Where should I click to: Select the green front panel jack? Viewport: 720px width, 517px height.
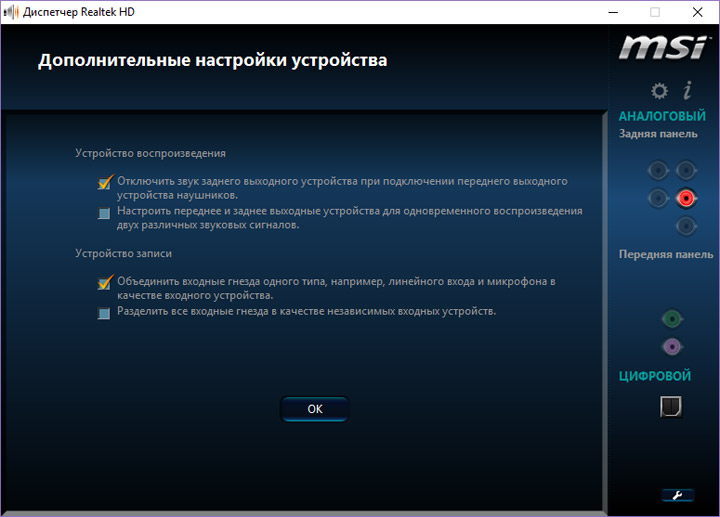click(x=672, y=319)
